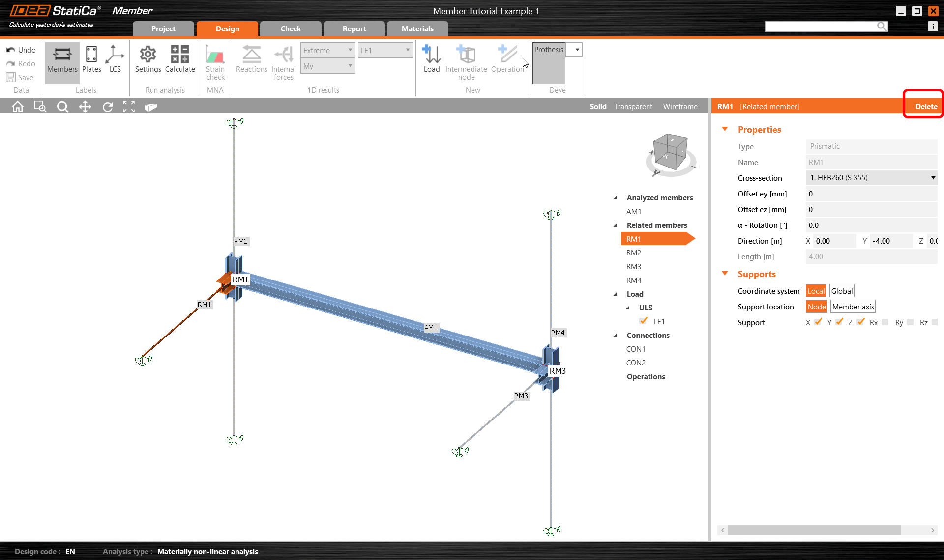Image resolution: width=944 pixels, height=560 pixels.
Task: Collapse the Related members tree node
Action: [x=616, y=225]
